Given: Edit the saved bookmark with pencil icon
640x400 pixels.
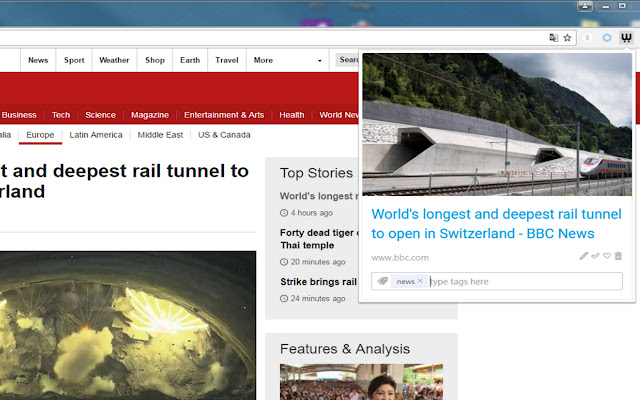Looking at the screenshot, I should pyautogui.click(x=584, y=256).
